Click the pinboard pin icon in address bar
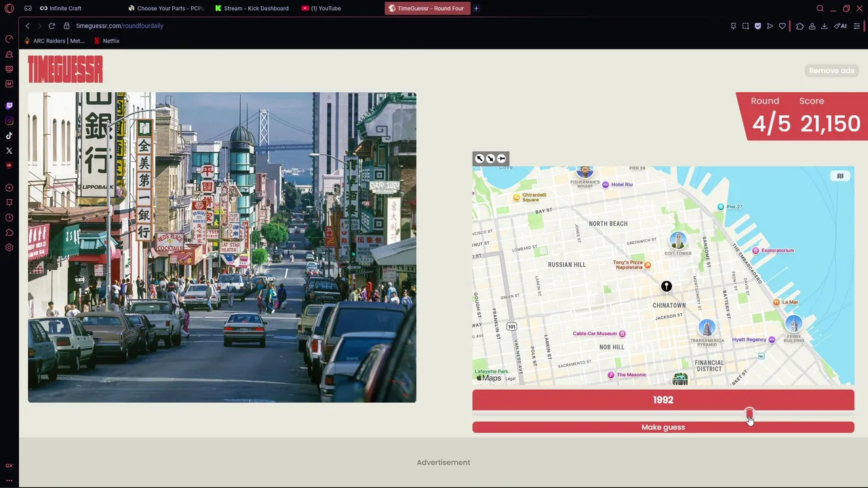 [733, 26]
